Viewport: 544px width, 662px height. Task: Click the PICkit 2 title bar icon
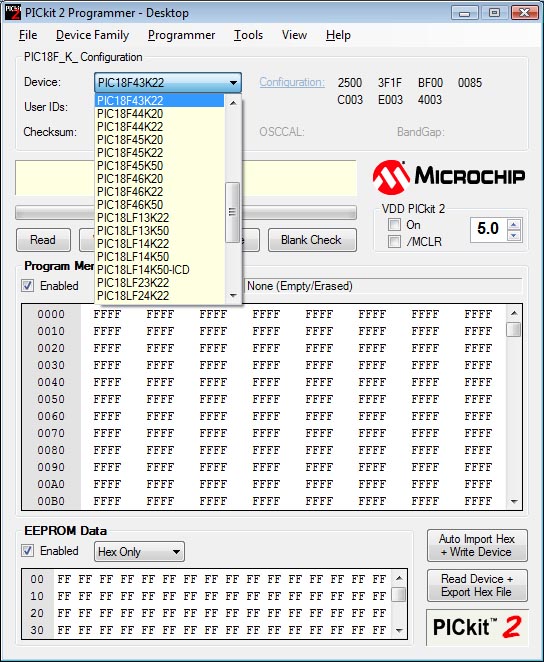(x=12, y=12)
